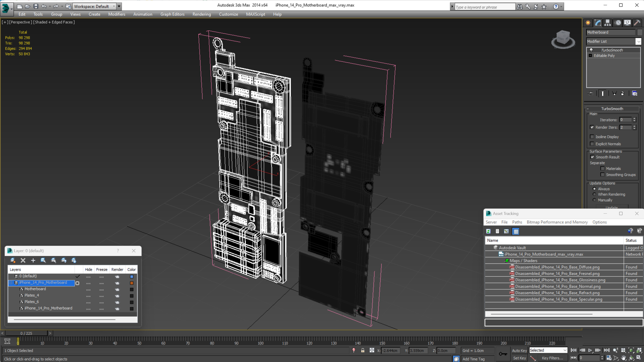644x362 pixels.
Task: Go to Start of animation
Action: [574, 350]
